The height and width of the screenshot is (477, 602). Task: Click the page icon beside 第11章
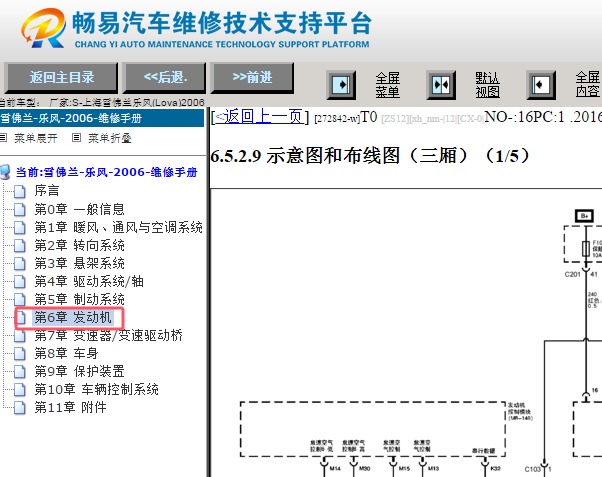pos(20,407)
